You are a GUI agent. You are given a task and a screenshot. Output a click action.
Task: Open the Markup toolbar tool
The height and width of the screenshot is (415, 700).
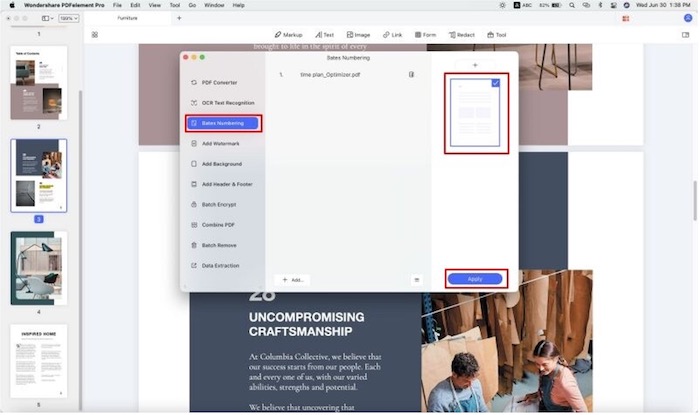pos(287,35)
